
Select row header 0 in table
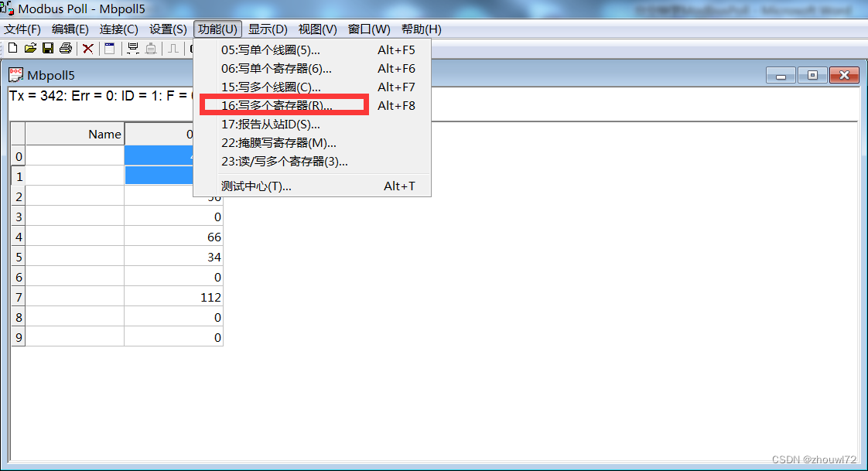[19, 156]
